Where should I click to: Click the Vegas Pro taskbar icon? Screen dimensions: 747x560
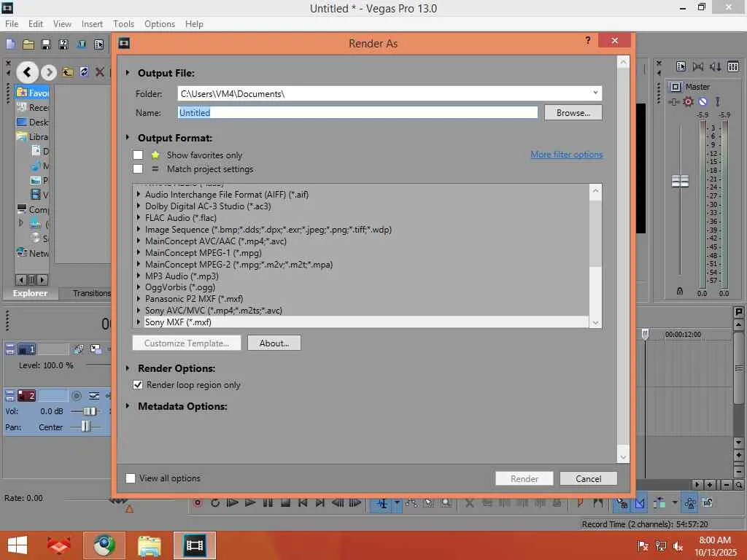click(194, 545)
